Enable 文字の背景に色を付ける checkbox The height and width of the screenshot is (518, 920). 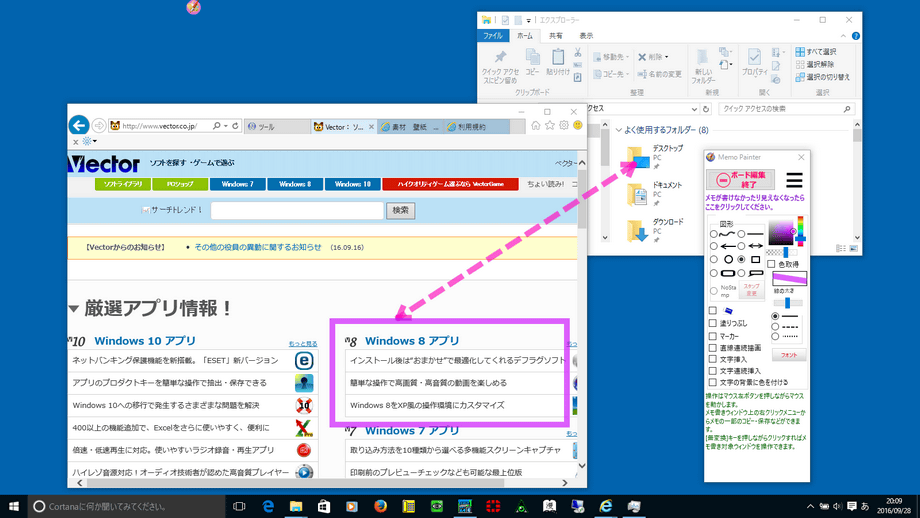[712, 382]
